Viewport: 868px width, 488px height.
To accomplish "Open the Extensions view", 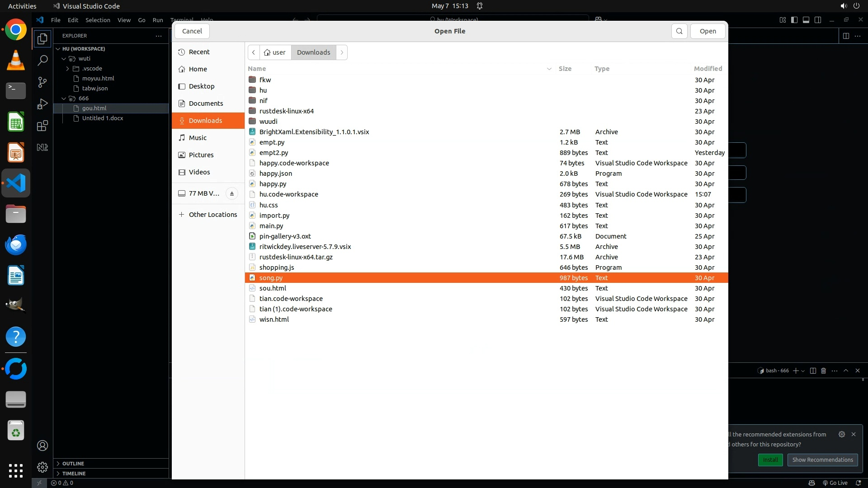I will [42, 126].
